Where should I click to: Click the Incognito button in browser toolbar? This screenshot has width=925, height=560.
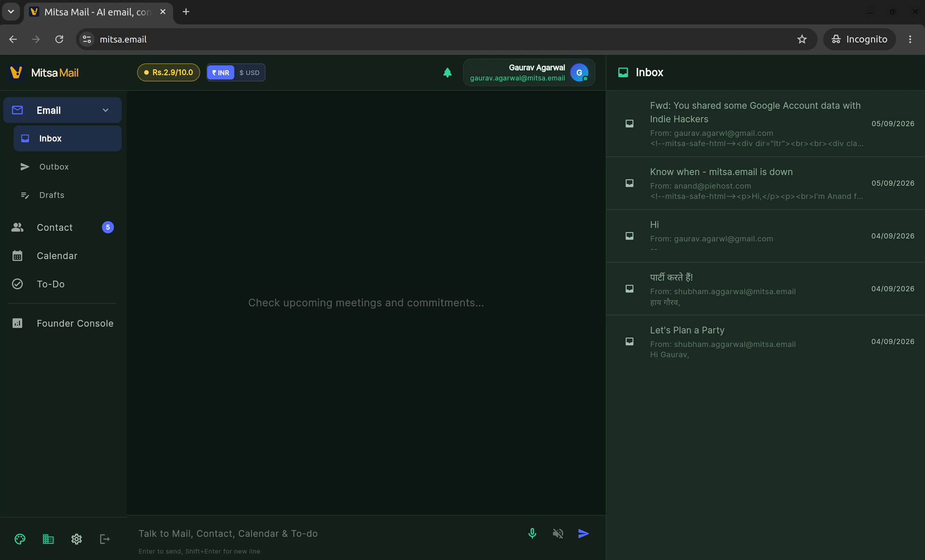(859, 39)
